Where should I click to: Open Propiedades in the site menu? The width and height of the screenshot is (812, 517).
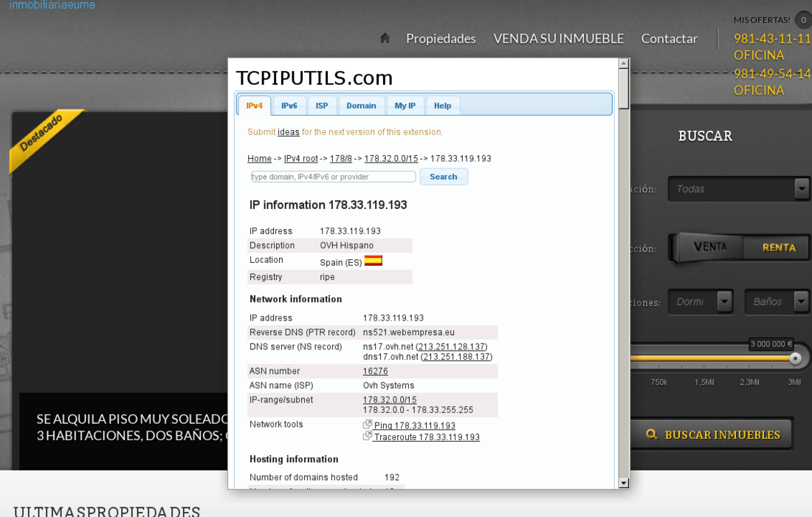tap(441, 39)
